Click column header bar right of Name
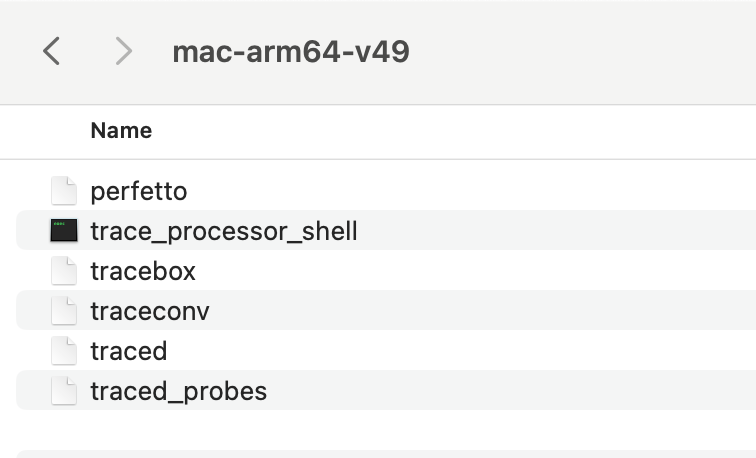 point(450,131)
